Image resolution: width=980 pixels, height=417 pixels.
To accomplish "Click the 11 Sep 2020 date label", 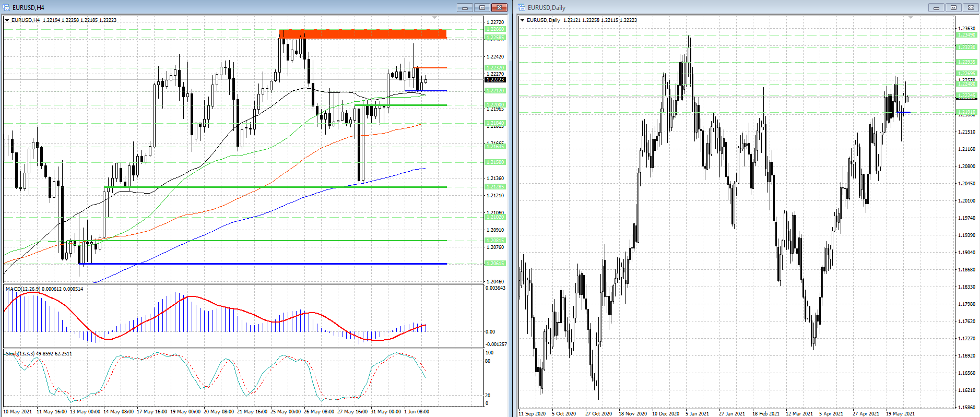I will coord(533,414).
